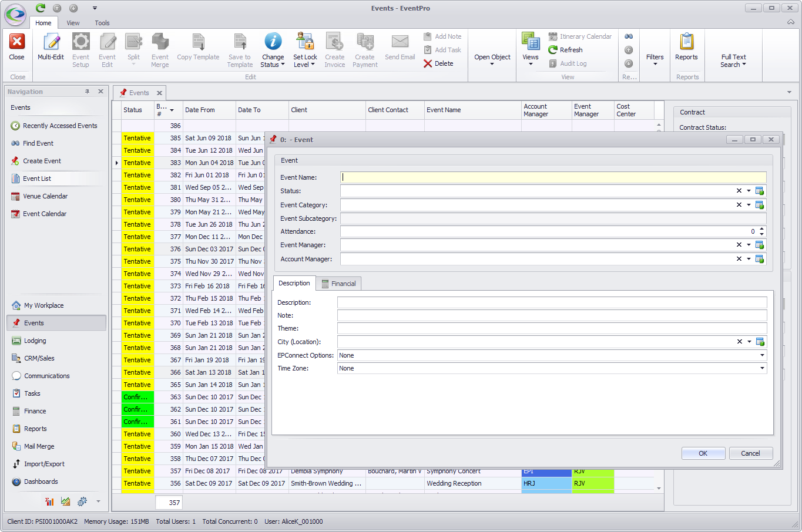Select the Description tab in Event dialog
802x532 pixels.
(294, 283)
